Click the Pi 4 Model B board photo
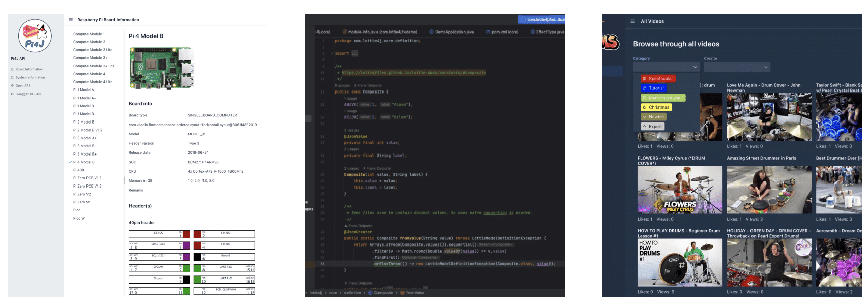 click(x=162, y=69)
